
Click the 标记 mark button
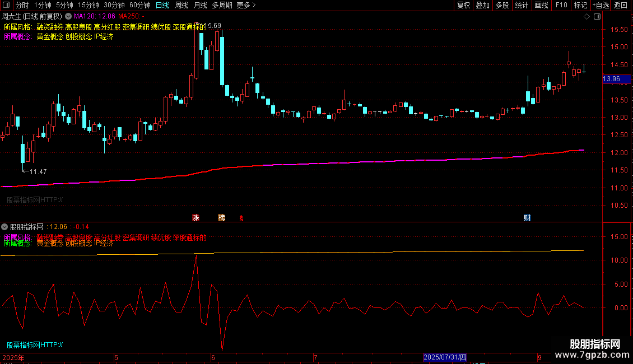tap(580, 5)
